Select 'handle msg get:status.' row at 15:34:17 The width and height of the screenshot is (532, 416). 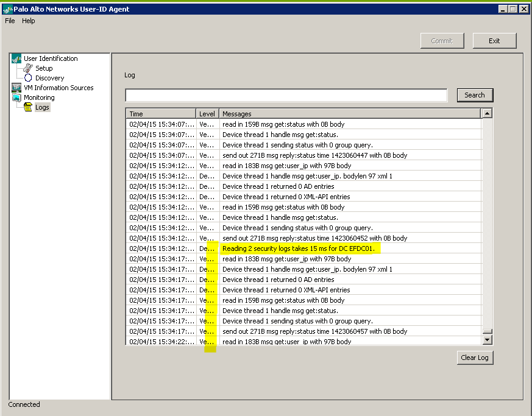point(303,311)
